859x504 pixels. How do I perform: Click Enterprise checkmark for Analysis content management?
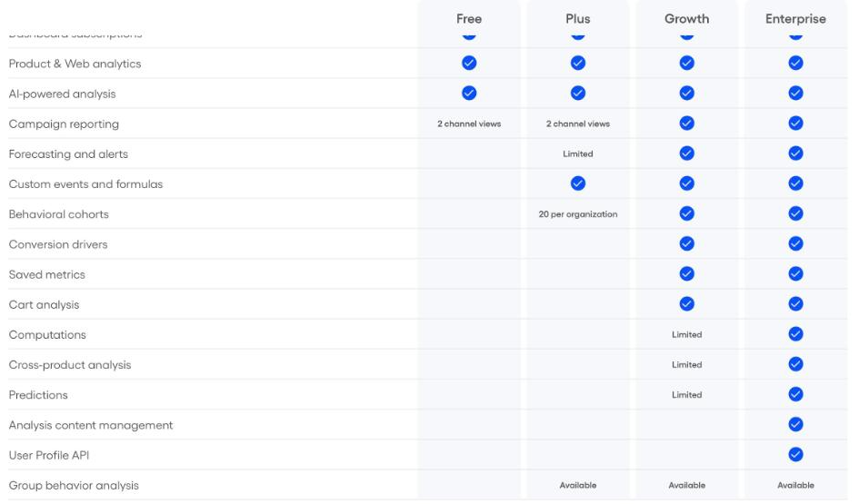(x=796, y=424)
